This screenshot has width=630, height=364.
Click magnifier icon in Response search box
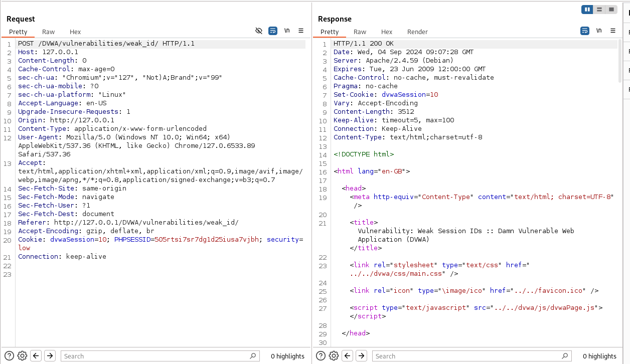(565, 356)
